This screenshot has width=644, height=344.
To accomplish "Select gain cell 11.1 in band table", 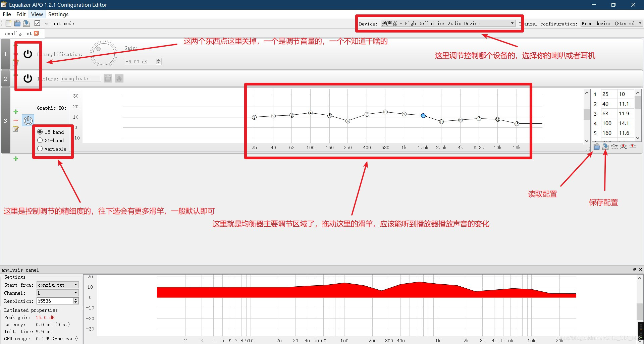I will click(x=626, y=104).
